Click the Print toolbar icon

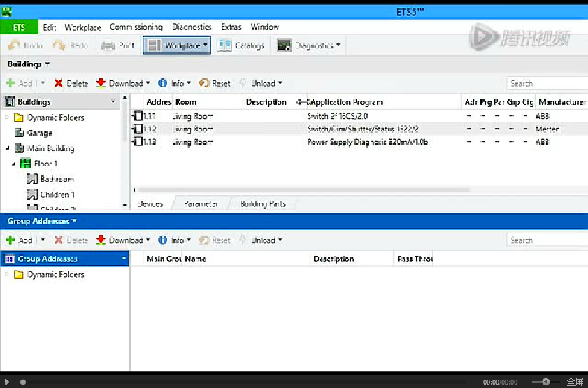tap(108, 45)
